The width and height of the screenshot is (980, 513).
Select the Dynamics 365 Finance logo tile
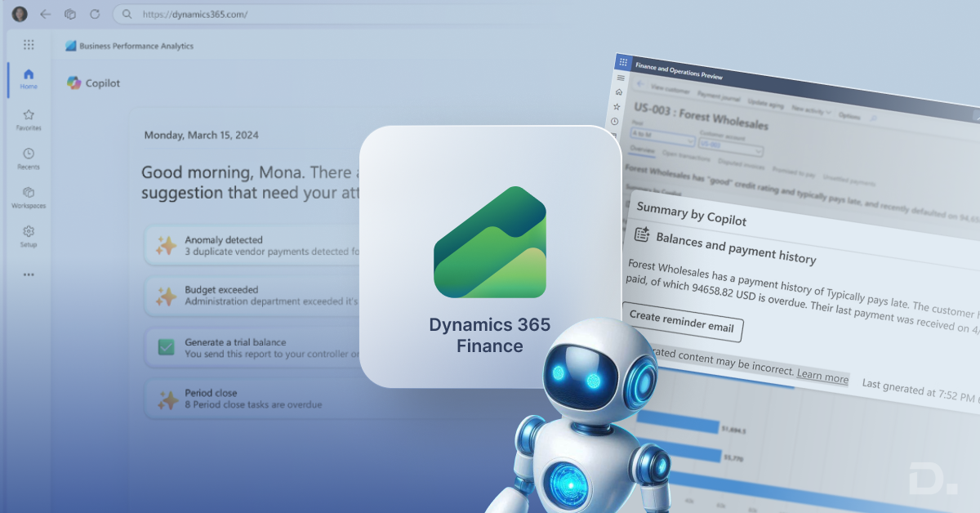490,256
